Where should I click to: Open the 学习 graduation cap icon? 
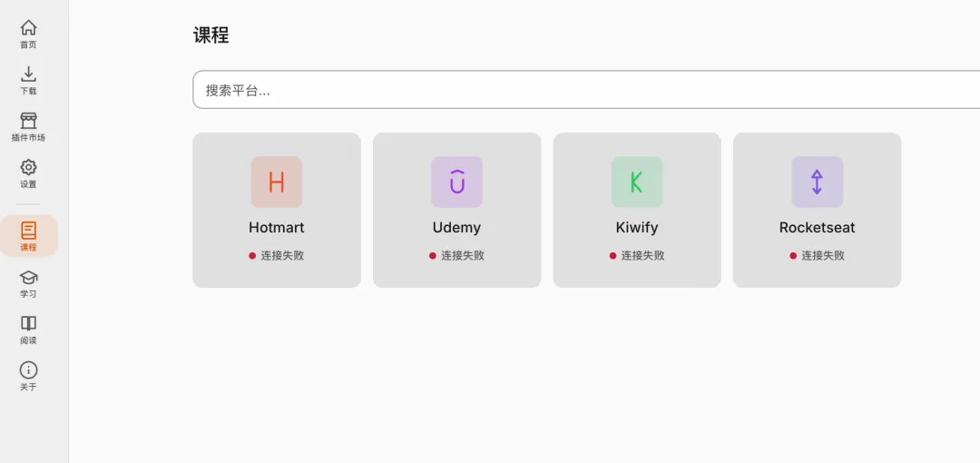tap(28, 277)
